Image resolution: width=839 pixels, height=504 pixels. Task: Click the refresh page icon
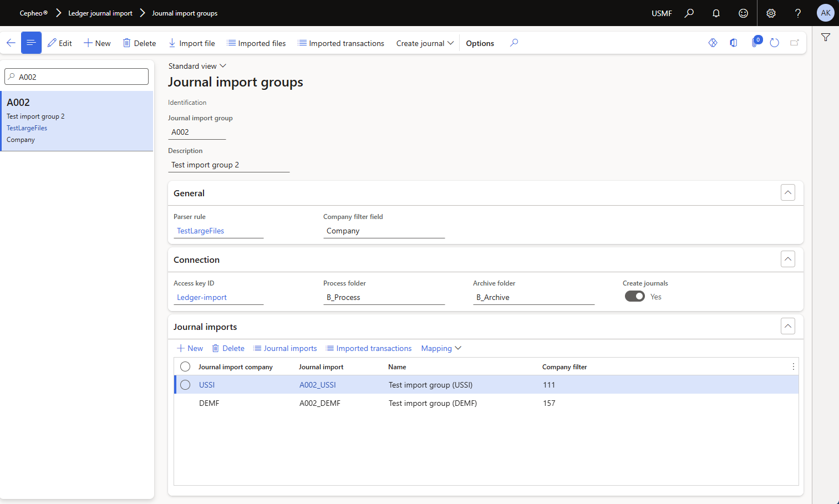tap(775, 43)
